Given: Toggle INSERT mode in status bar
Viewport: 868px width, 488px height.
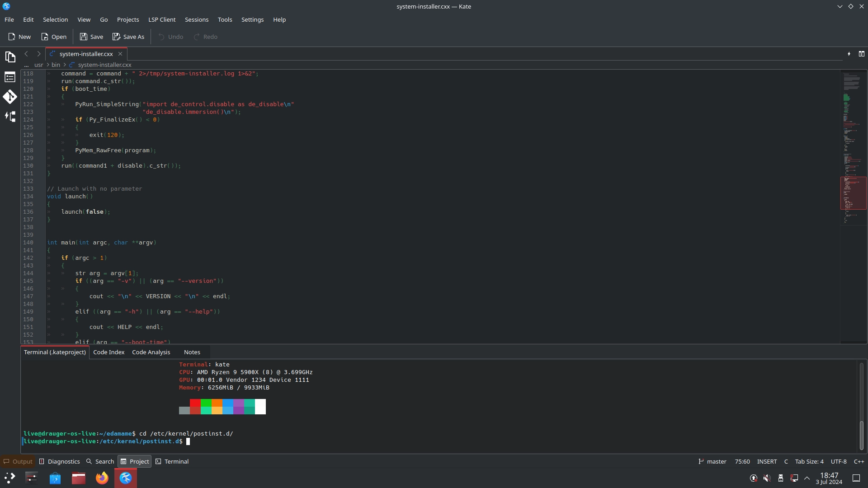Looking at the screenshot, I should [767, 461].
